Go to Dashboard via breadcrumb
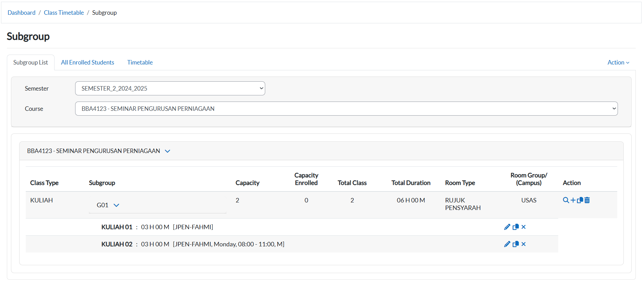 (x=21, y=13)
